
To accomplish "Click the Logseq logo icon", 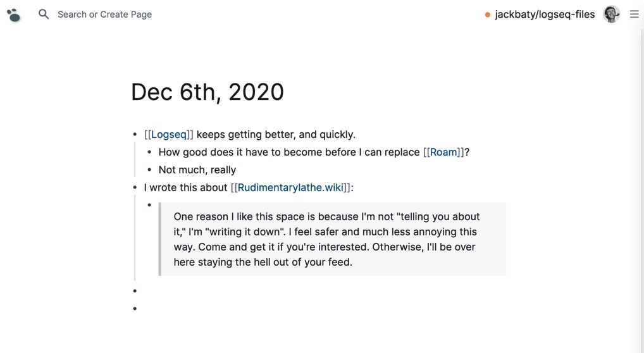I will pos(13,15).
